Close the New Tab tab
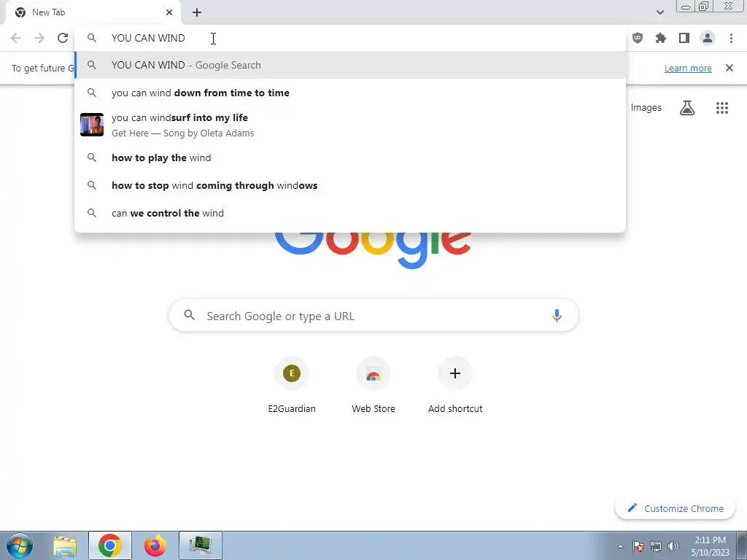Screen dimensions: 747x560 point(169,12)
